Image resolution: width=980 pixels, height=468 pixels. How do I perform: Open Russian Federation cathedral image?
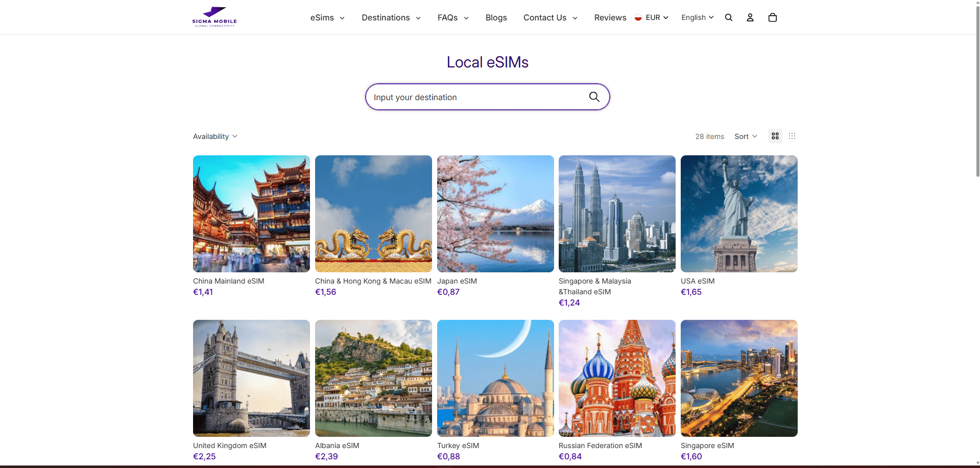[x=617, y=378]
